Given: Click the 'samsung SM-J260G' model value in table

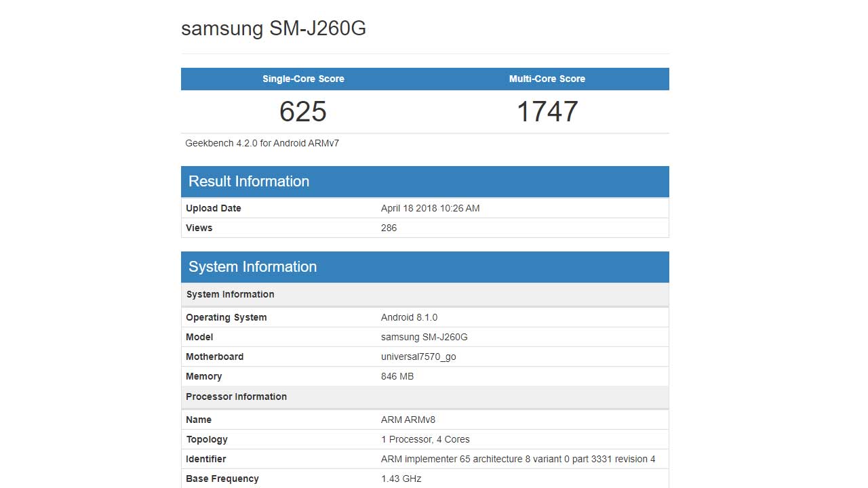Looking at the screenshot, I should point(425,337).
